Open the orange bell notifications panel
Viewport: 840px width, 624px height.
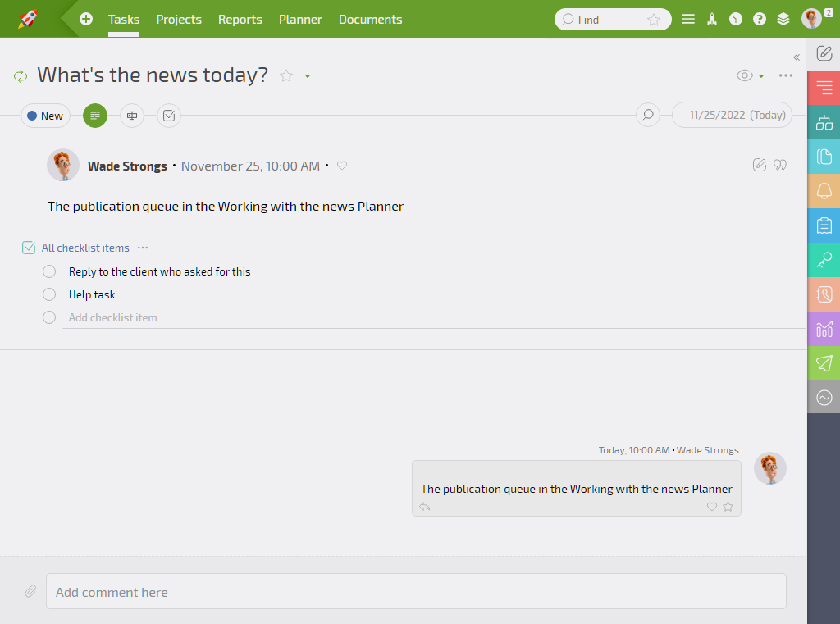tap(824, 191)
